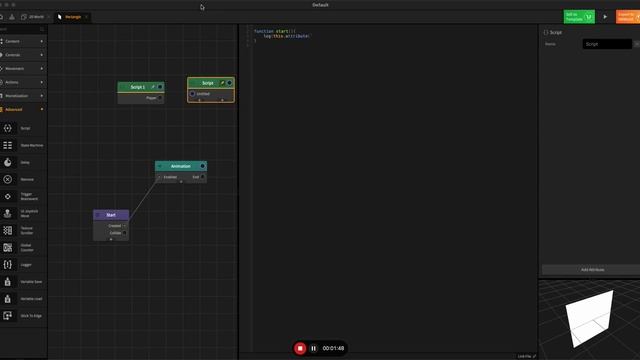Select the UI Joystick Move node asset
This screenshot has width=640, height=360.
[x=23, y=213]
